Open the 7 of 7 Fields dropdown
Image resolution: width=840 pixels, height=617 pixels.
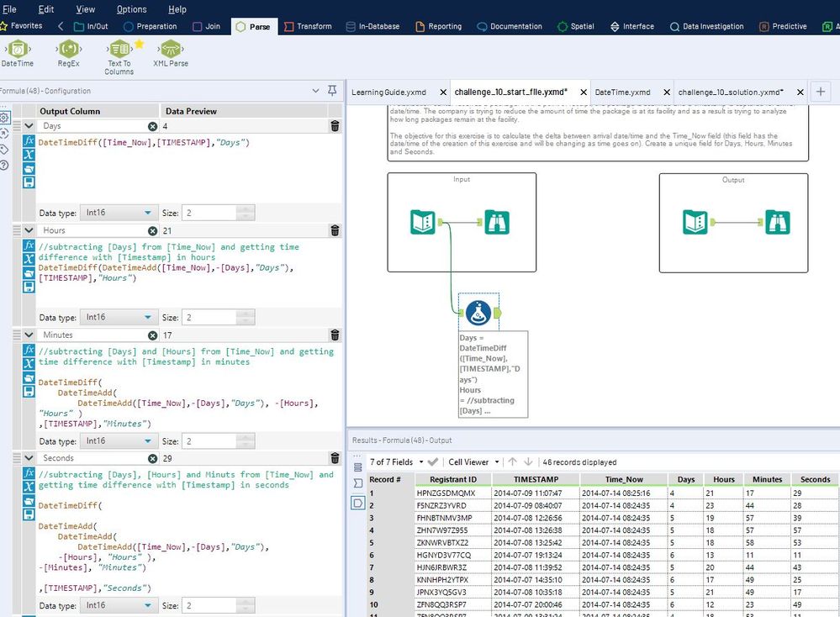tap(398, 461)
